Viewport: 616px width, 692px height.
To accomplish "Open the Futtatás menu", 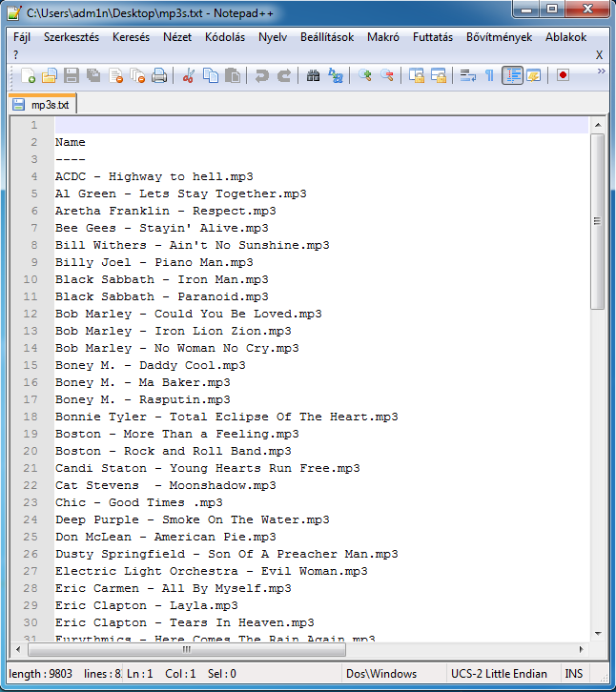I will 433,37.
